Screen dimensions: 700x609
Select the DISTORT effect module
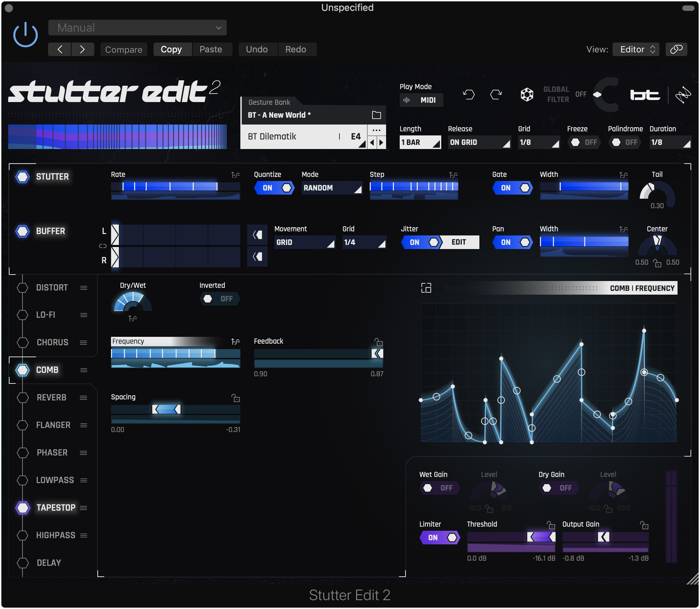(x=52, y=287)
